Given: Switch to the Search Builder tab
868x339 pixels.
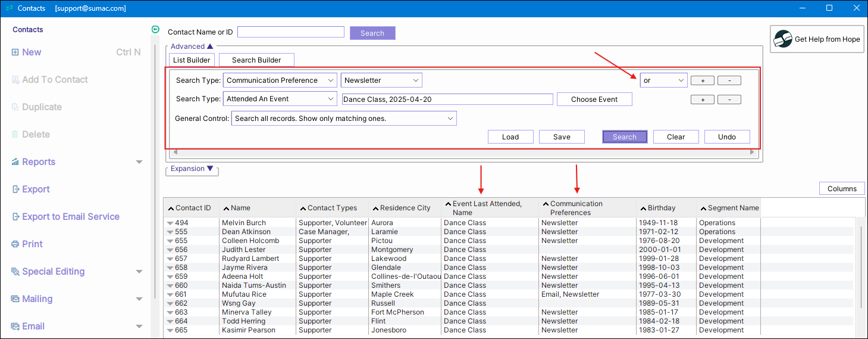Looking at the screenshot, I should (x=256, y=60).
